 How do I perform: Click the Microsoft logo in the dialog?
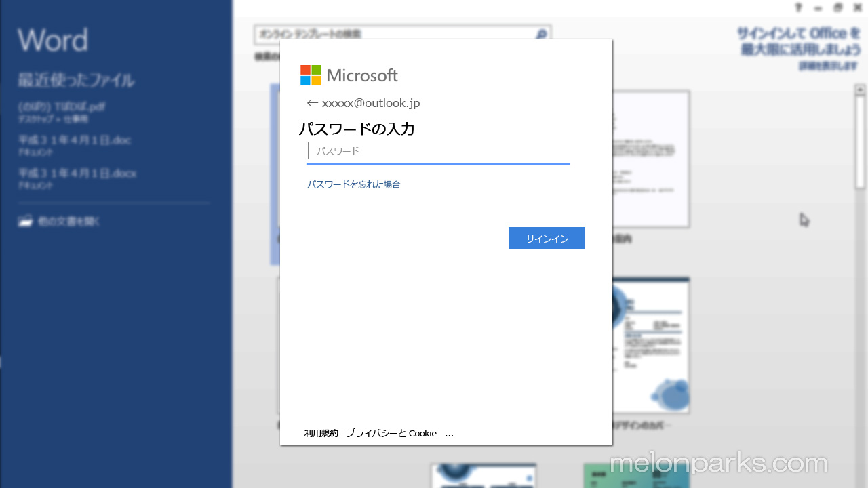click(x=349, y=75)
